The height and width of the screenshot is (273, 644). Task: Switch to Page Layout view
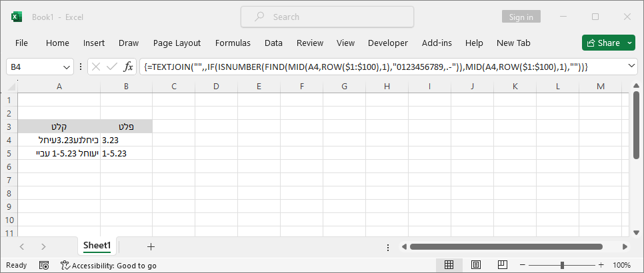474,265
